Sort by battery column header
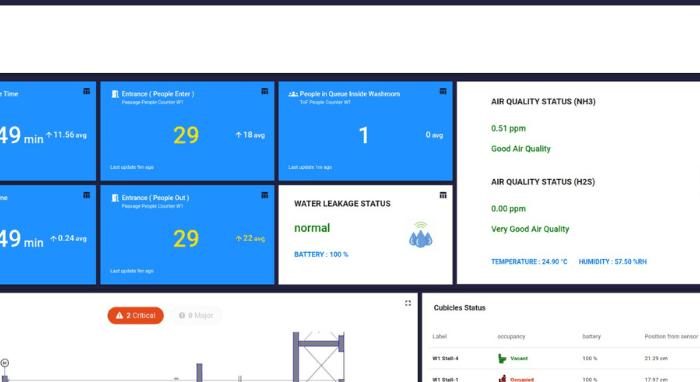Viewport: 700px width, 382px height. click(592, 336)
